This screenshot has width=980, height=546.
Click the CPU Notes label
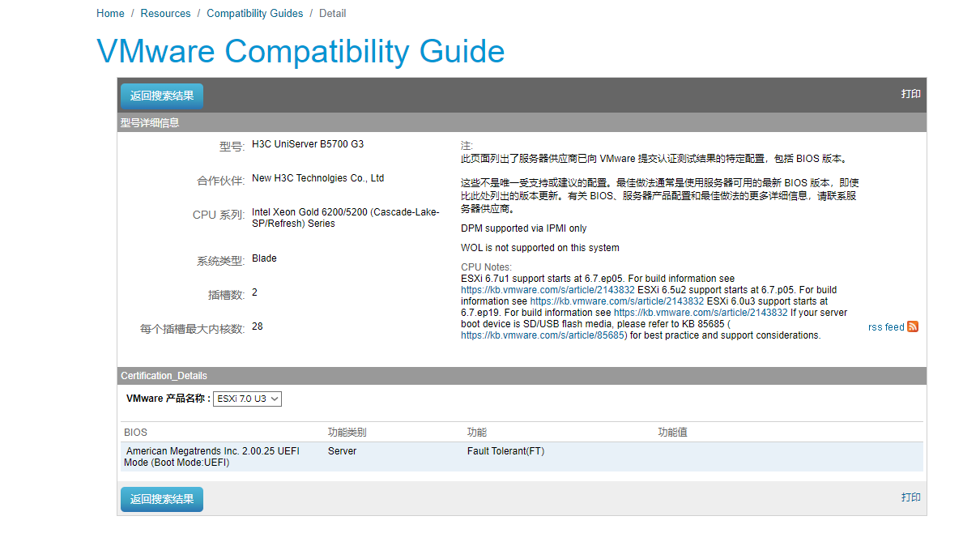486,267
